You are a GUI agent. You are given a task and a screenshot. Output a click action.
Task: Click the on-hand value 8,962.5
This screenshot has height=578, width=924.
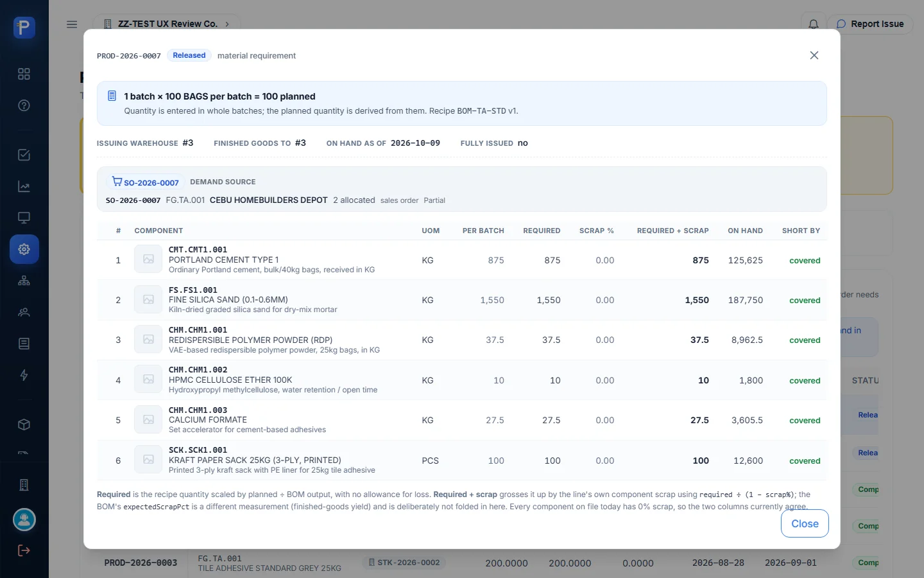click(747, 340)
